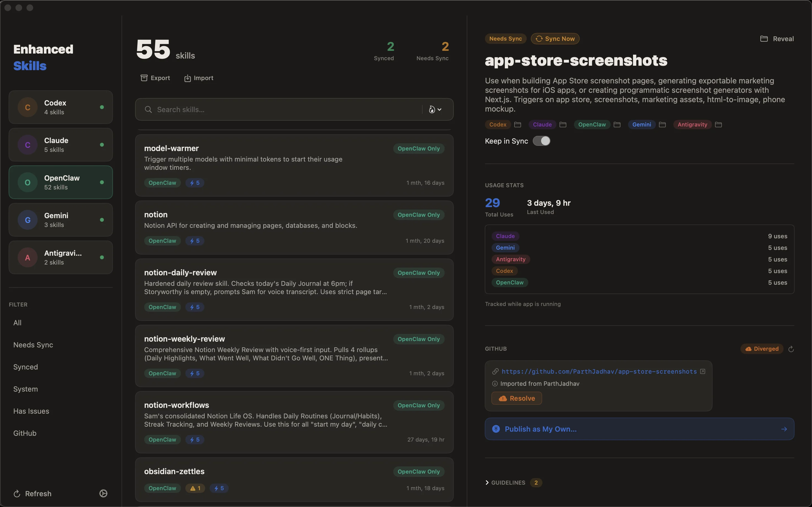This screenshot has width=812, height=507.
Task: Open the sort dropdown chevron in the search bar
Action: point(440,109)
